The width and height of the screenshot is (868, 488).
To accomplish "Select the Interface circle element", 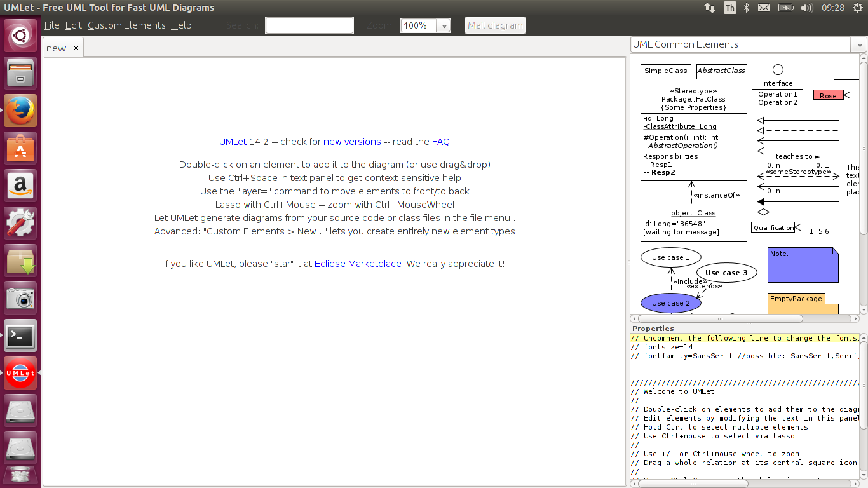I will 778,69.
